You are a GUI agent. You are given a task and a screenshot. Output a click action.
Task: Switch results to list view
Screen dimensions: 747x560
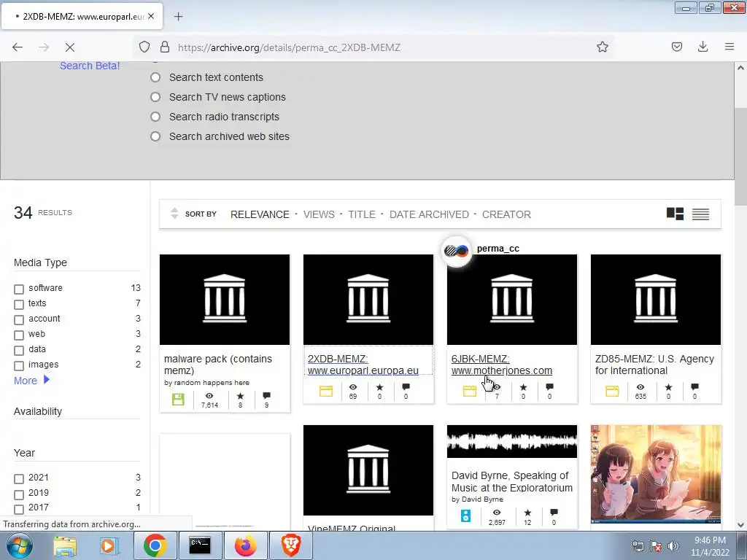[700, 214]
